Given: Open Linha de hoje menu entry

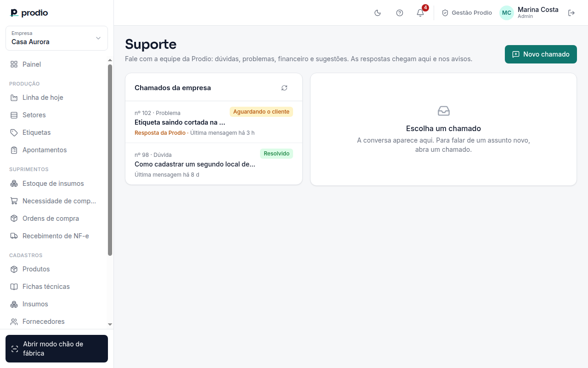Looking at the screenshot, I should [43, 98].
